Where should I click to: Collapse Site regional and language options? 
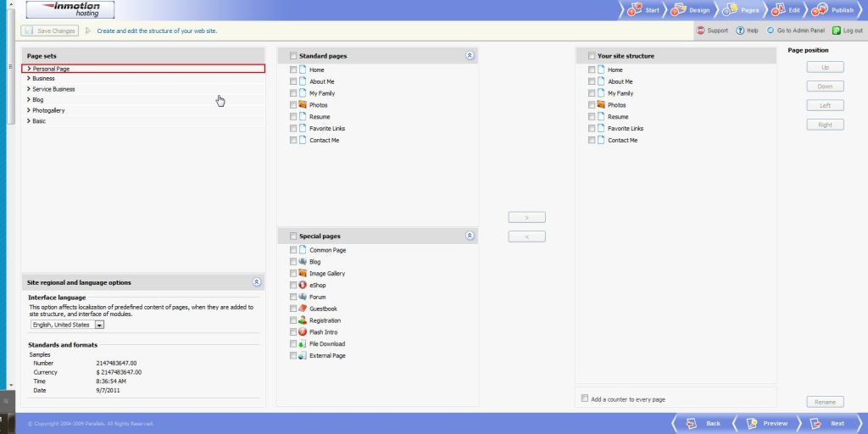256,281
